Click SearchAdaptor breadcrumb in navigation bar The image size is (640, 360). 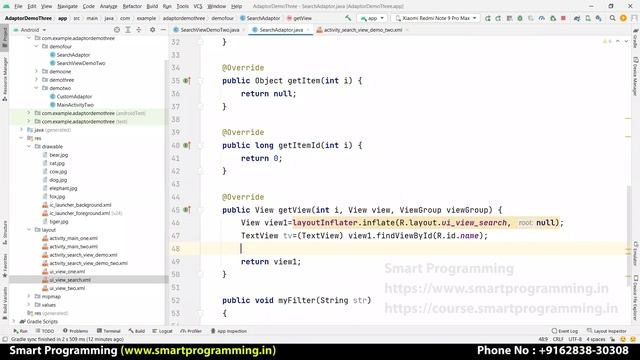(260, 18)
